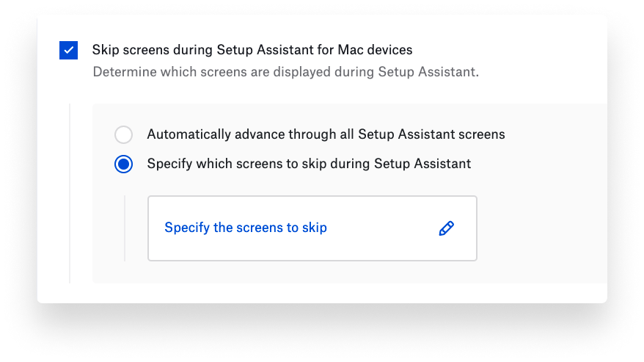Viewport: 644px width, 362px height.
Task: Click the blue dot inside the selected radio
Action: point(124,164)
